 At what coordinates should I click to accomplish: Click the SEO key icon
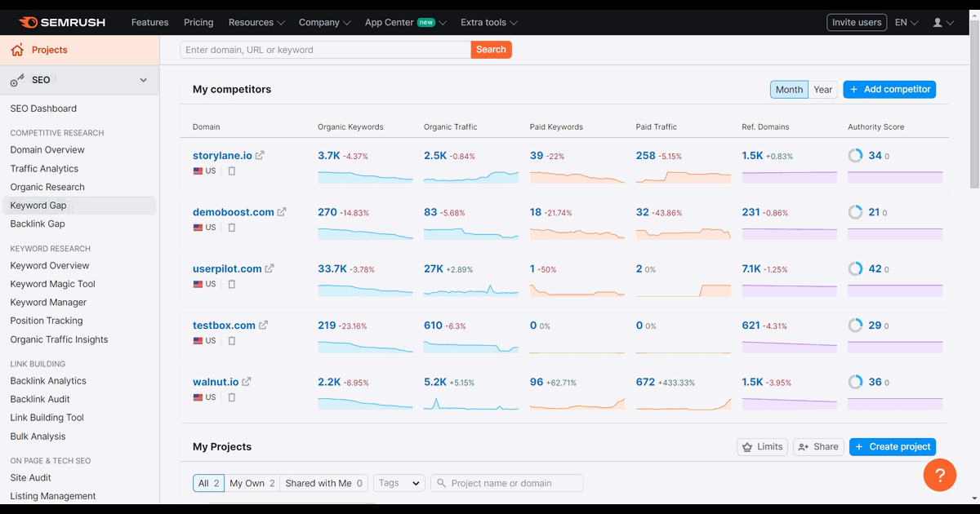click(17, 80)
